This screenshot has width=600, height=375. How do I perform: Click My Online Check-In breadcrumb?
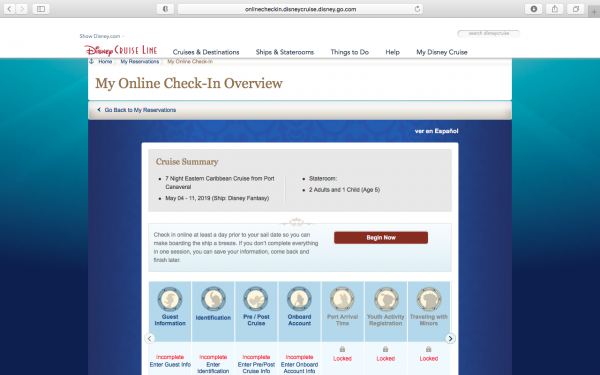click(190, 62)
